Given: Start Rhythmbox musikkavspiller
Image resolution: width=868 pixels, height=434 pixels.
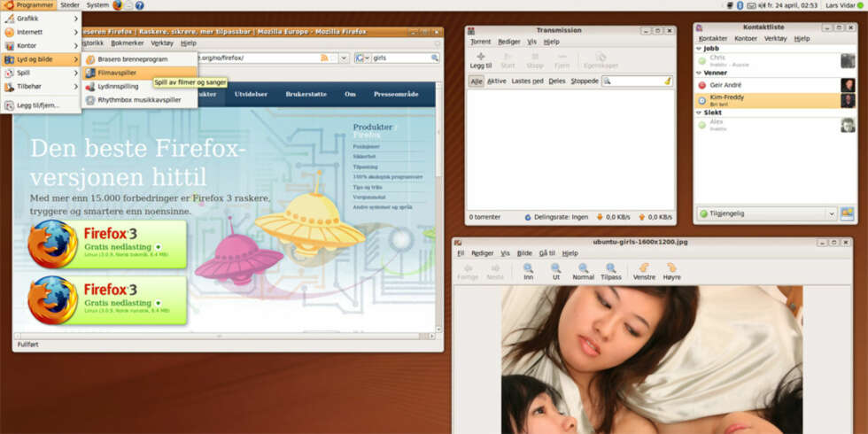Looking at the screenshot, I should coord(140,100).
